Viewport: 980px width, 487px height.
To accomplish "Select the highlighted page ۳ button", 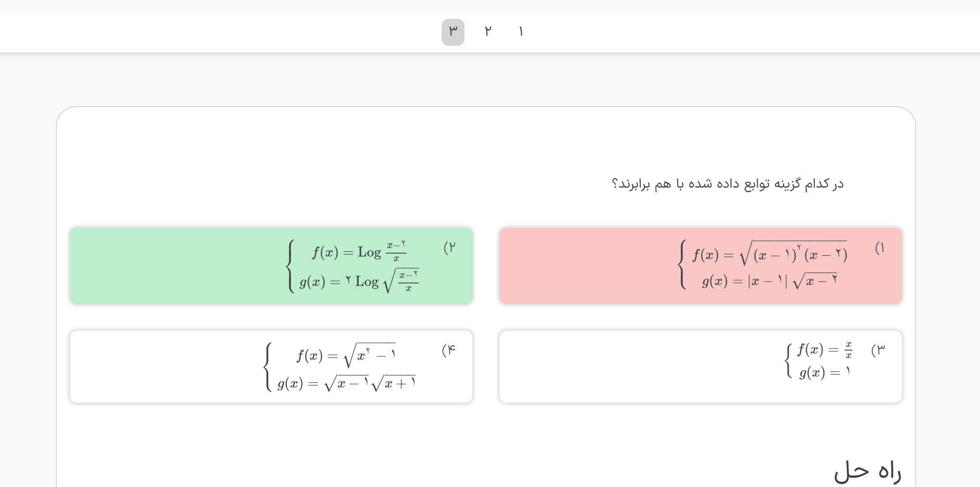I will pos(453,32).
